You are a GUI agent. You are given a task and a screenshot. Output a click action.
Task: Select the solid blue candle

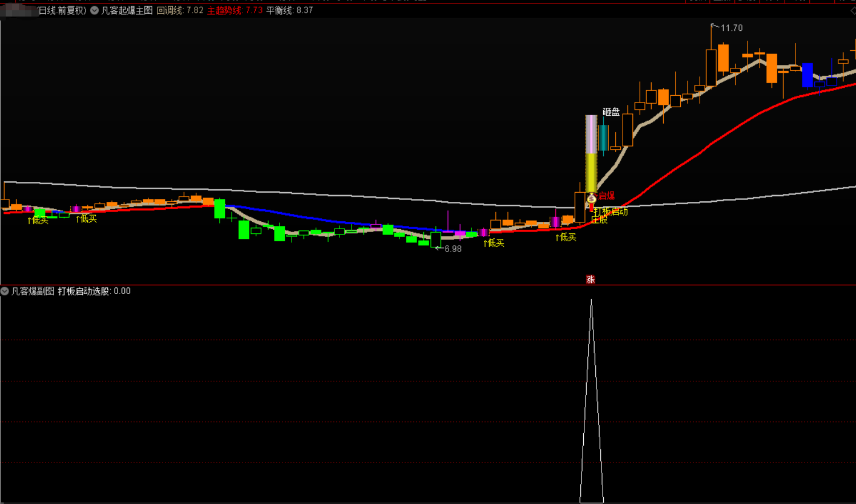[x=807, y=75]
